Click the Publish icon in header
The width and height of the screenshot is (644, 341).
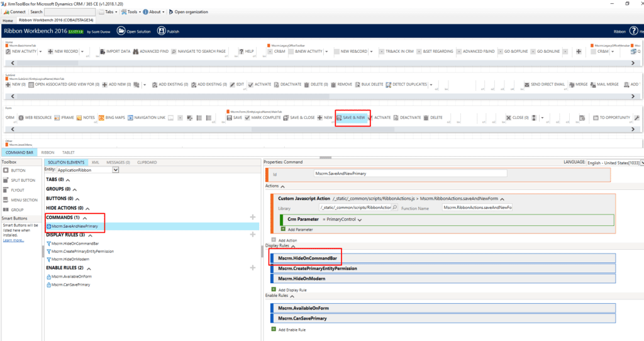coord(161,31)
